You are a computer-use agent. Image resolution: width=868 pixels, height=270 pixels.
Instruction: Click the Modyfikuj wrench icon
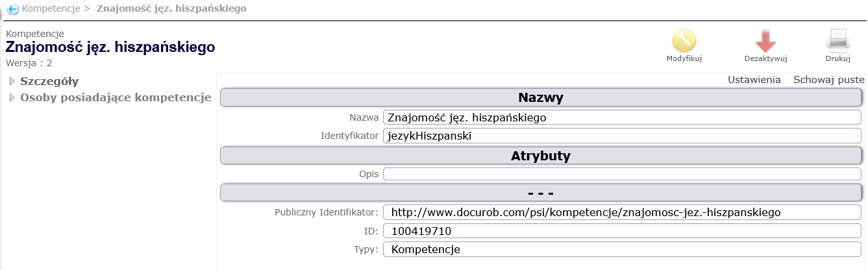tap(684, 42)
